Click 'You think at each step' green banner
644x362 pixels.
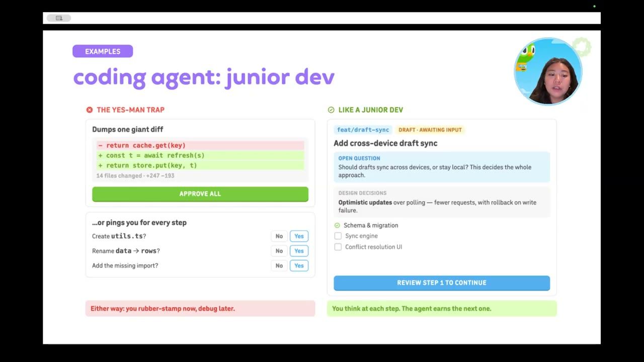(x=442, y=308)
